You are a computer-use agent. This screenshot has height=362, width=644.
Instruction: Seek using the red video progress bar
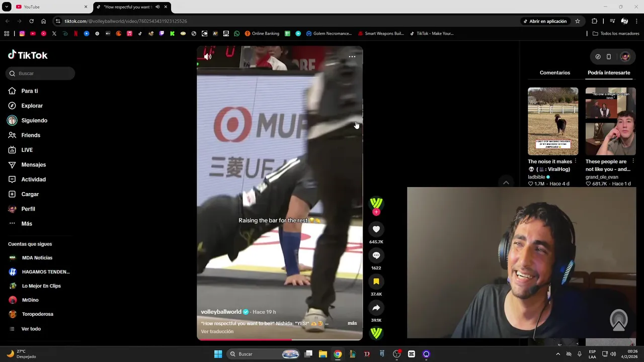[280, 339]
